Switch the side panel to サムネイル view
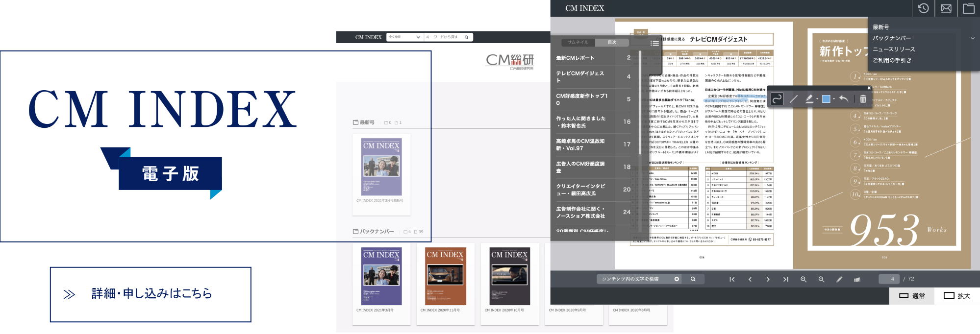This screenshot has width=980, height=334. coord(578,43)
